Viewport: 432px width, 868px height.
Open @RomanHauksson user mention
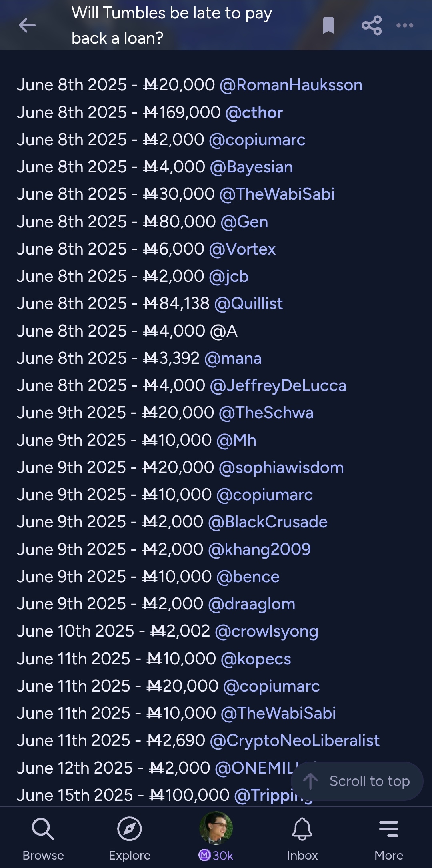click(291, 85)
